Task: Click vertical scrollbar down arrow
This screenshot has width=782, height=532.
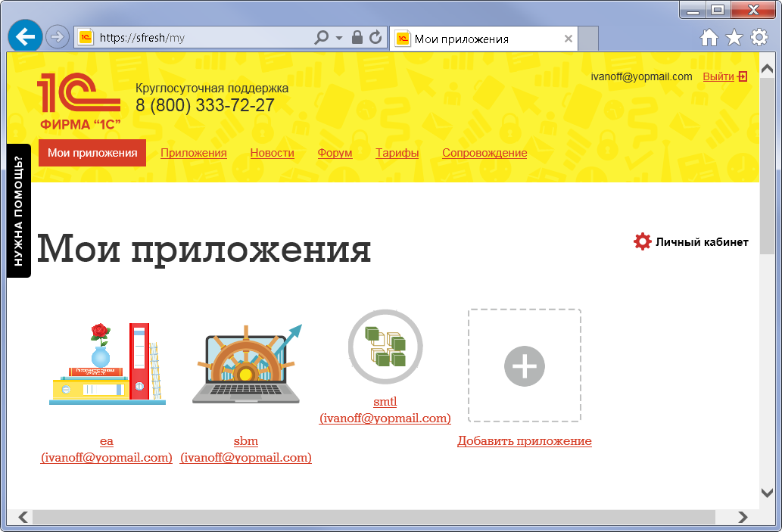Action: pos(767,493)
